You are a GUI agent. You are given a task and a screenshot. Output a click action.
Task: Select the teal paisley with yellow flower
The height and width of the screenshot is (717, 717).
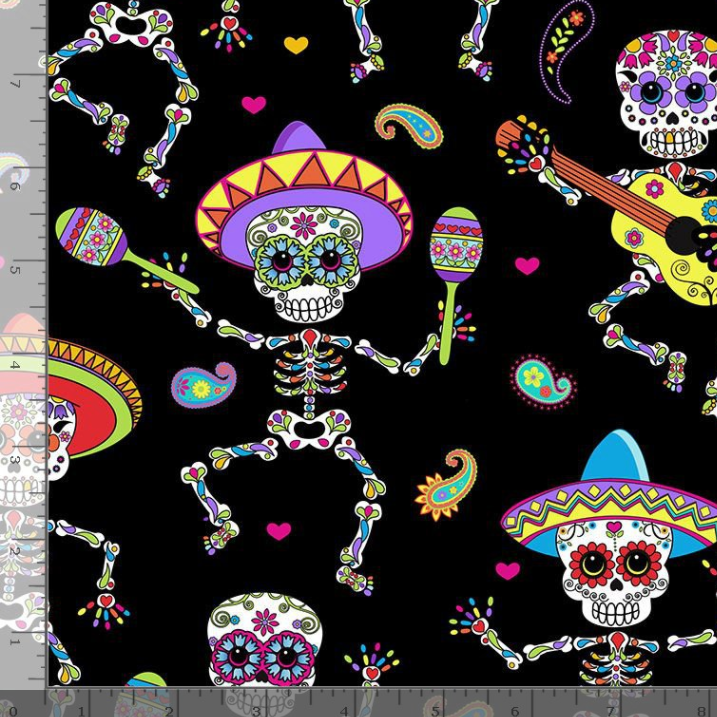[541, 380]
